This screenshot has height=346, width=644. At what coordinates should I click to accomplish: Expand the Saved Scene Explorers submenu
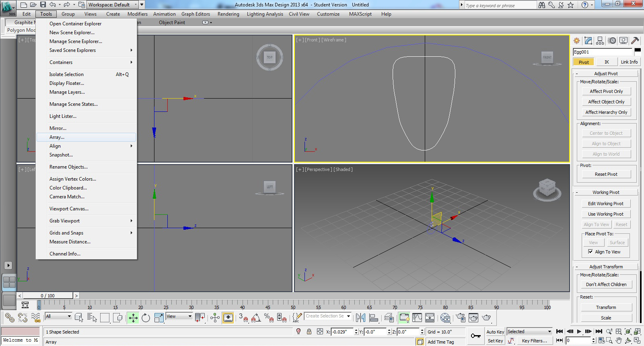pyautogui.click(x=86, y=50)
